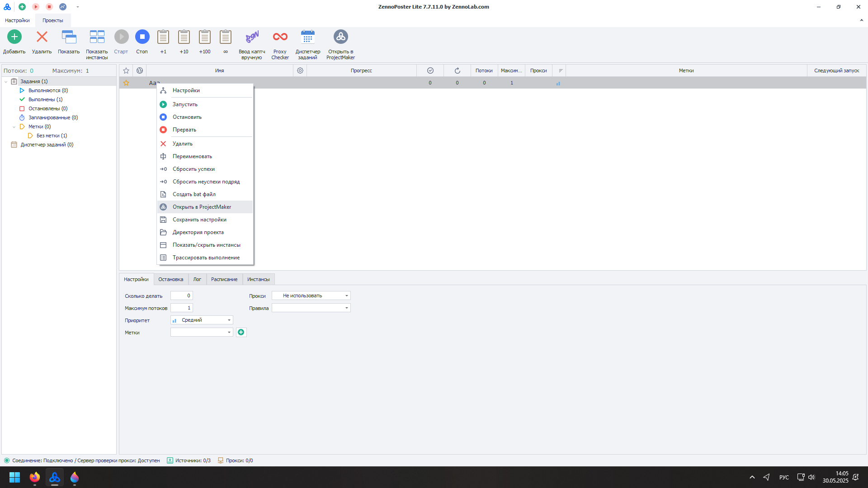Viewport: 868px width, 488px height.
Task: Click the Proxy Checker toolbar icon
Action: [x=280, y=37]
